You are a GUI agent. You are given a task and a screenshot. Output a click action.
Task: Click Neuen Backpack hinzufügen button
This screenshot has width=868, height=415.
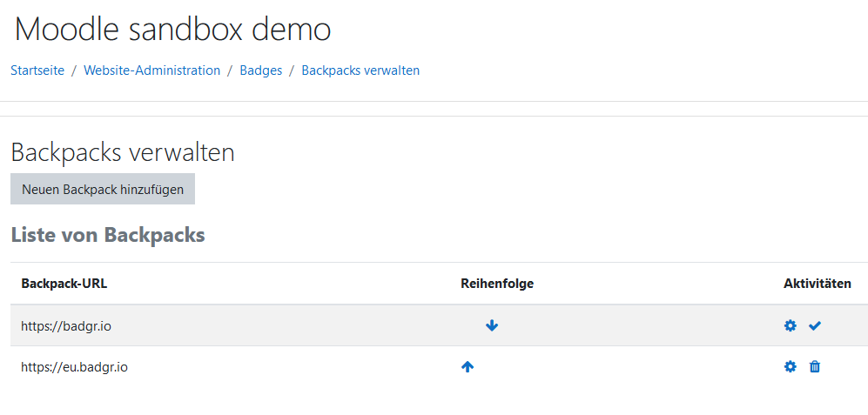(103, 190)
